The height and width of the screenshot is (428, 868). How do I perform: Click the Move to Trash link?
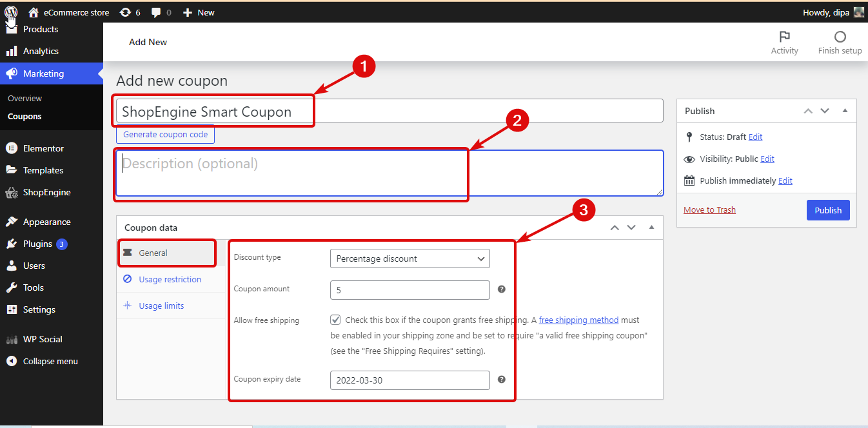[x=709, y=210]
